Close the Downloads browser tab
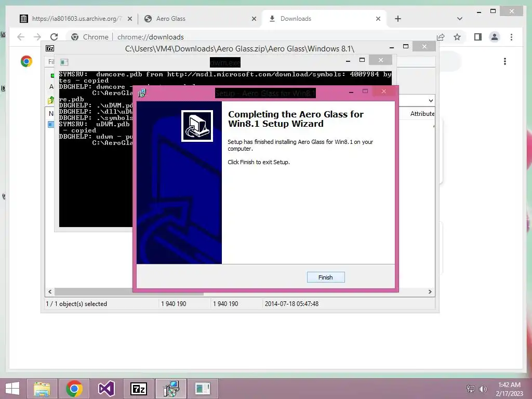Screen dimensions: 532x399 378,19
